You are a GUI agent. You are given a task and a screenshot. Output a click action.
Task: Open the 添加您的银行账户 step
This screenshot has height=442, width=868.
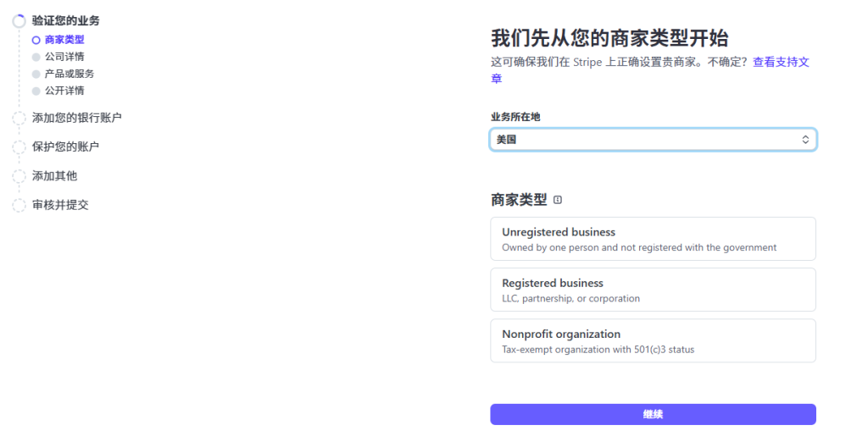(82, 118)
